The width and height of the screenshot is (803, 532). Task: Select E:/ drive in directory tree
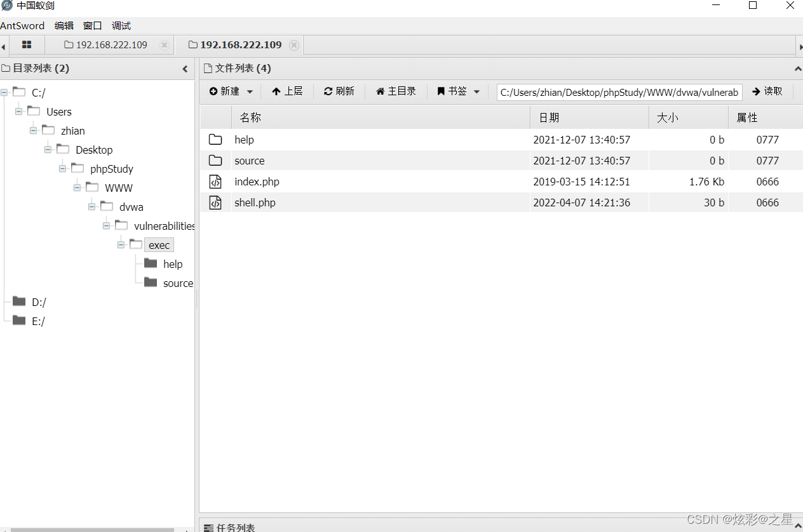click(x=38, y=321)
